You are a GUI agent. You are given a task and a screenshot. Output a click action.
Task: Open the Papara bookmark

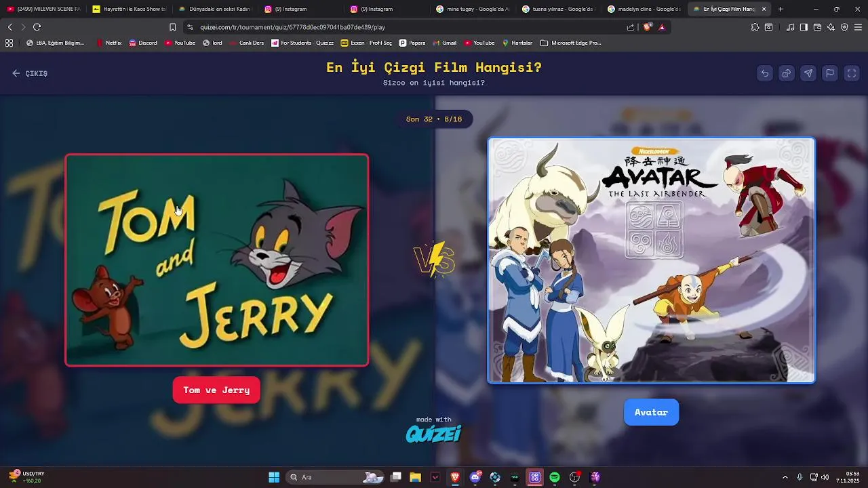click(x=412, y=43)
